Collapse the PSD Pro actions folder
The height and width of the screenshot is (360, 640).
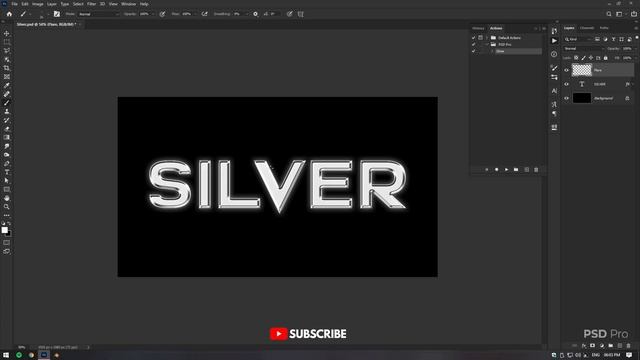pos(487,44)
